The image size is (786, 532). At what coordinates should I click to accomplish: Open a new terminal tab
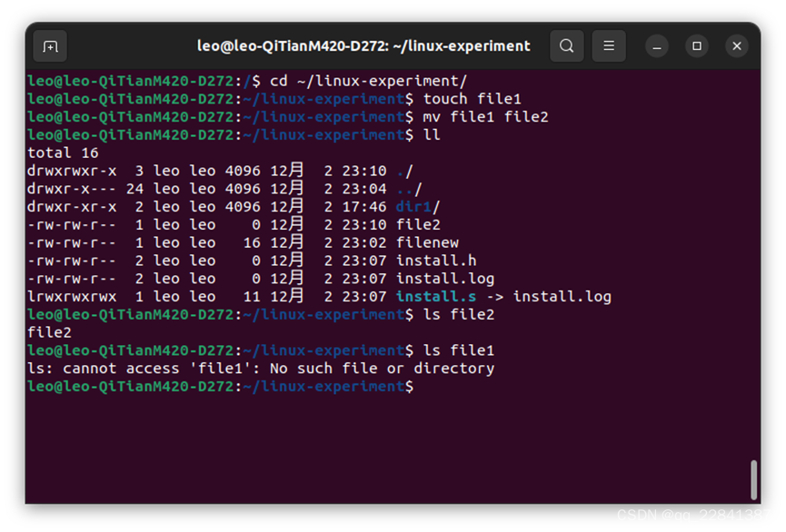pos(50,45)
